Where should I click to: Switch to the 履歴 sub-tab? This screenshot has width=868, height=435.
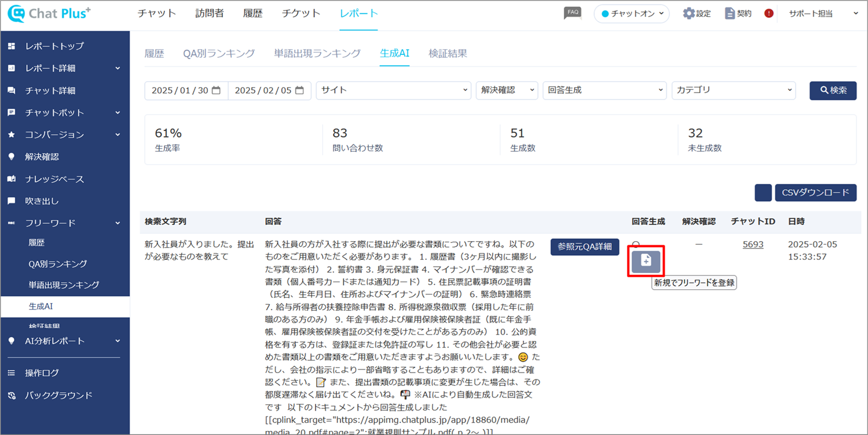[x=154, y=53]
